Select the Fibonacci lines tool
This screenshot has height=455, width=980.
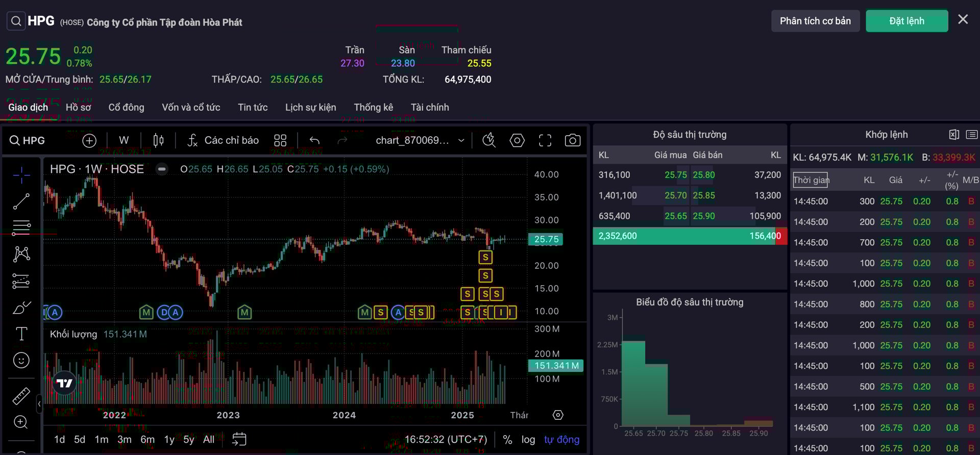(x=21, y=227)
